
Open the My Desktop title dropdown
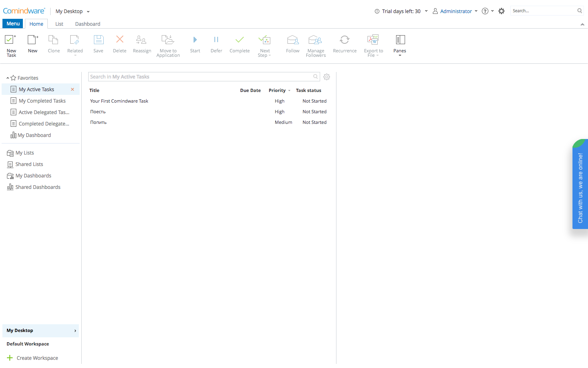(x=73, y=11)
